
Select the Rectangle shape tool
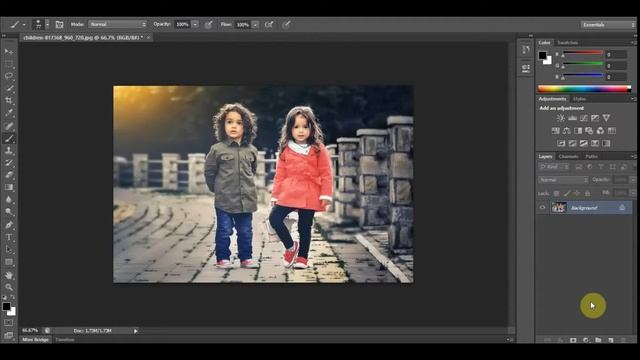pos(9,262)
